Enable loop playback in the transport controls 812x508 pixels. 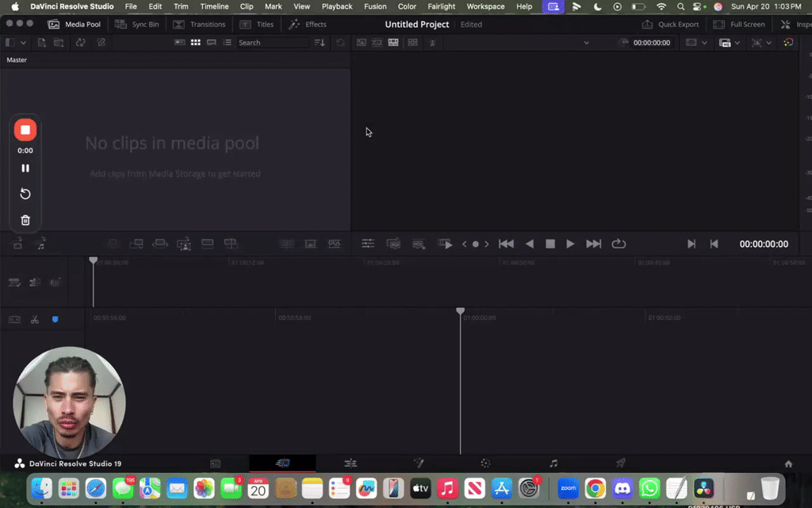(x=619, y=244)
